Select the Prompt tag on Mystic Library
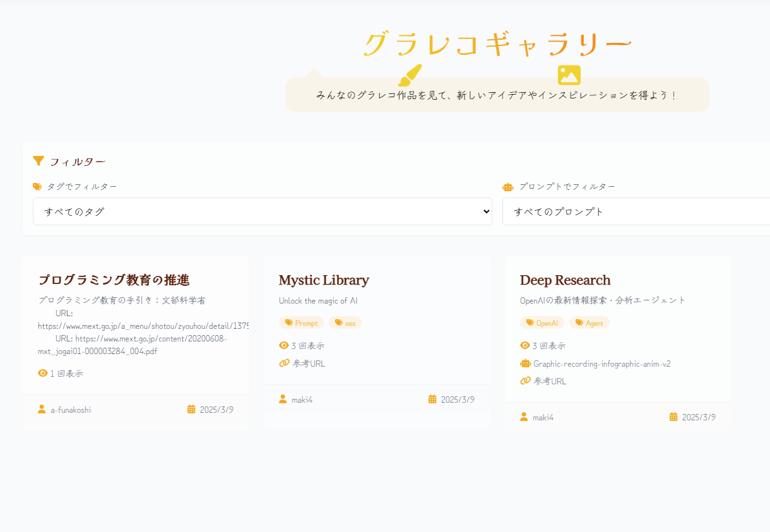 pyautogui.click(x=301, y=322)
